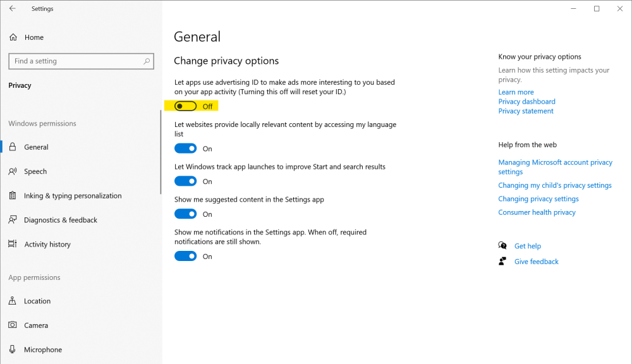Click the Home icon in sidebar
632x364 pixels.
point(13,37)
